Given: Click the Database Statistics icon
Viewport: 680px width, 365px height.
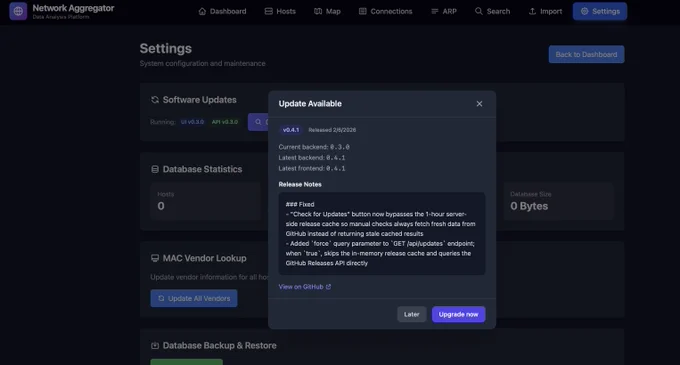Looking at the screenshot, I should (x=155, y=169).
